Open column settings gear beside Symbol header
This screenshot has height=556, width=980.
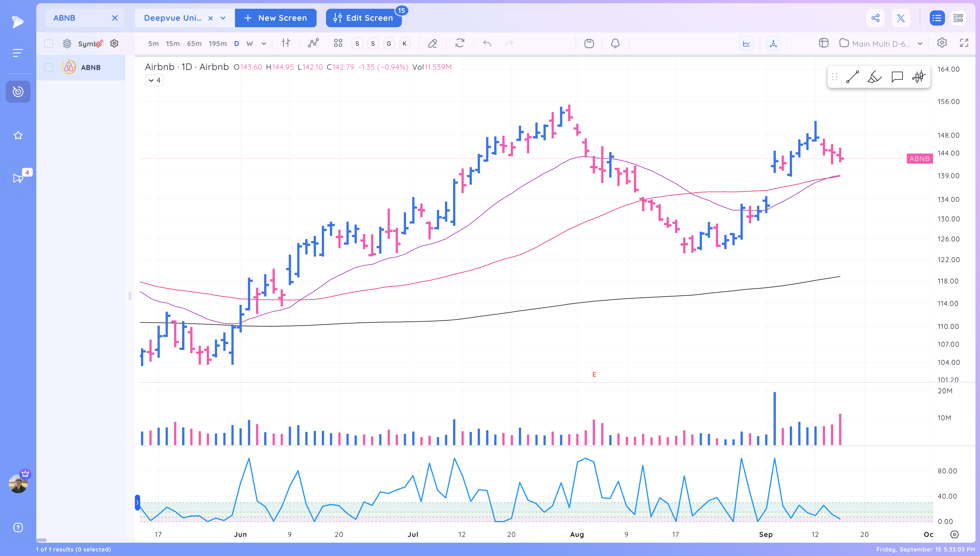[x=67, y=43]
